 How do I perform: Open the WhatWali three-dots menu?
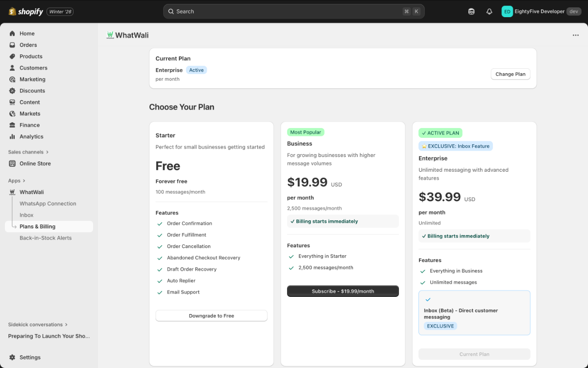point(576,35)
